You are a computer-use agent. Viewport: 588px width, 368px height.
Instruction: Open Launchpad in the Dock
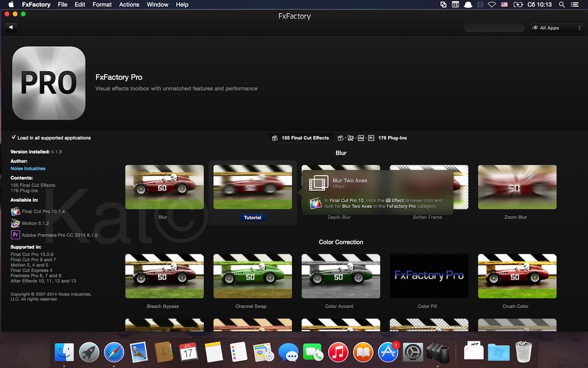(x=89, y=352)
